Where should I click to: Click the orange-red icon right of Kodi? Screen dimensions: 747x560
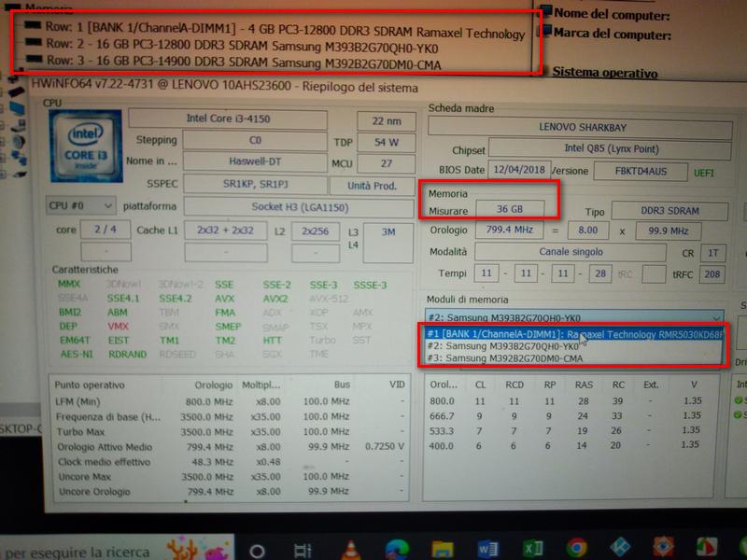click(664, 547)
